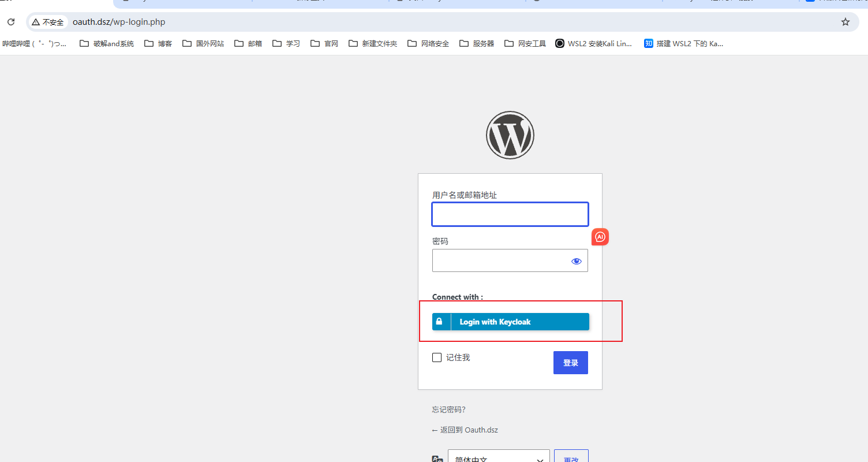Open the 服务器 bookmark folder
The width and height of the screenshot is (868, 462).
pos(477,43)
